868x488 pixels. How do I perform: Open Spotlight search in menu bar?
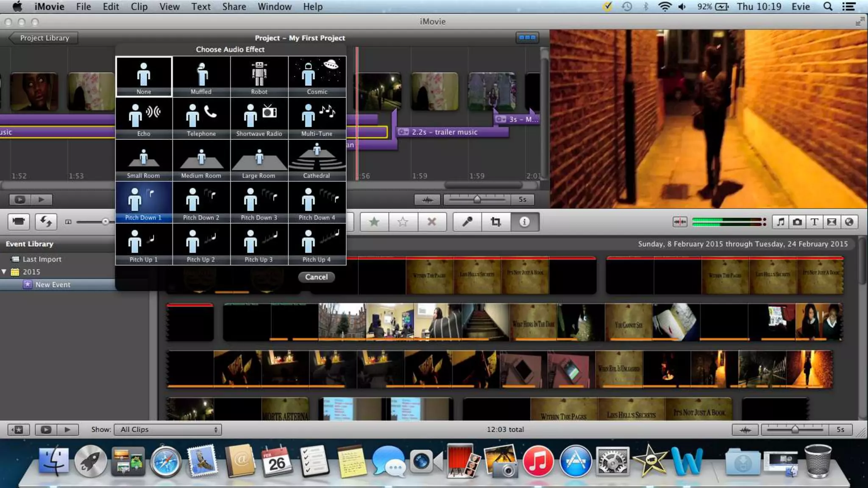(x=828, y=7)
